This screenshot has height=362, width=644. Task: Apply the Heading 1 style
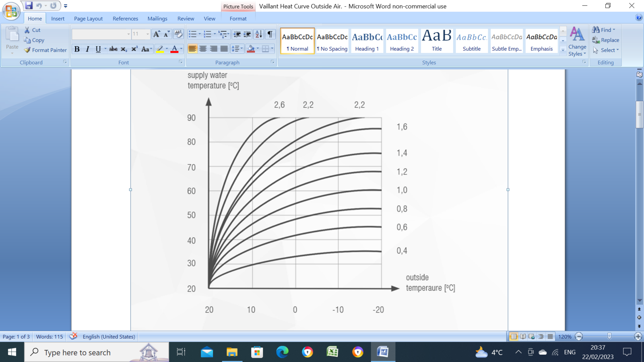[x=367, y=41]
